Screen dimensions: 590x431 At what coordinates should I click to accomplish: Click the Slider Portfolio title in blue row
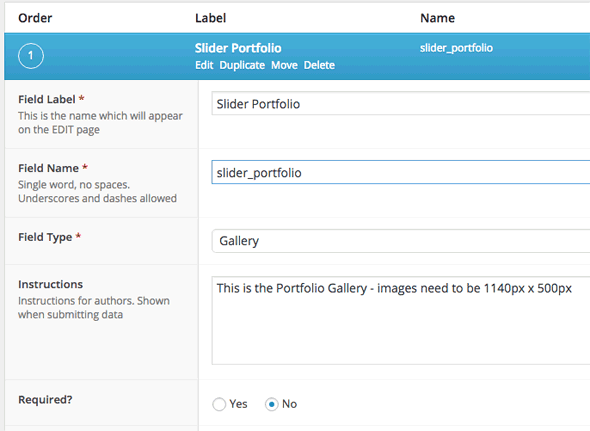(x=238, y=48)
